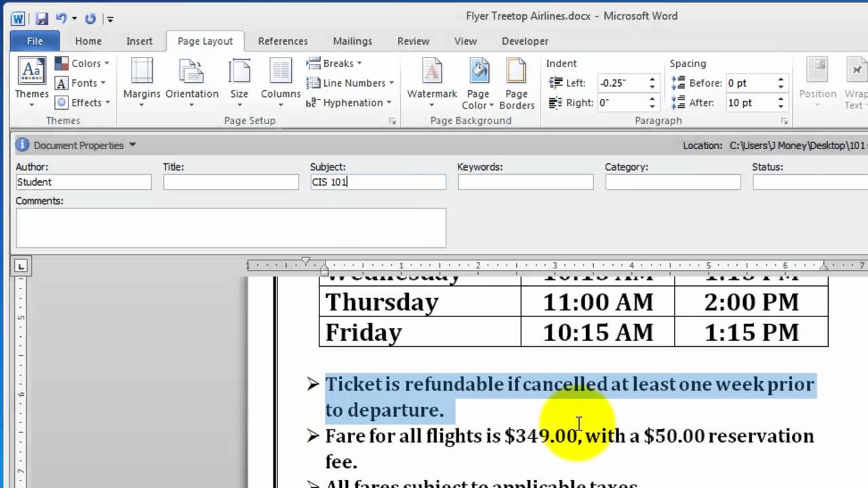Click the Category field

click(673, 182)
